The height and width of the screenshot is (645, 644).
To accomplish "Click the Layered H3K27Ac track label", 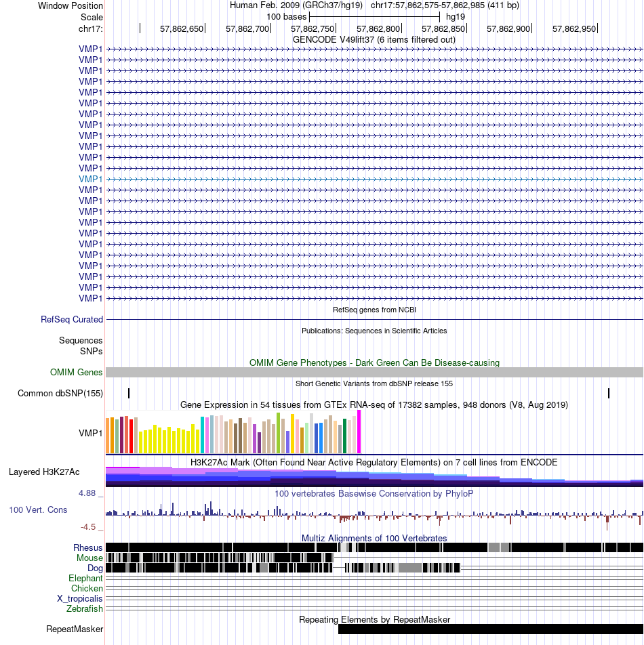I will [x=44, y=472].
